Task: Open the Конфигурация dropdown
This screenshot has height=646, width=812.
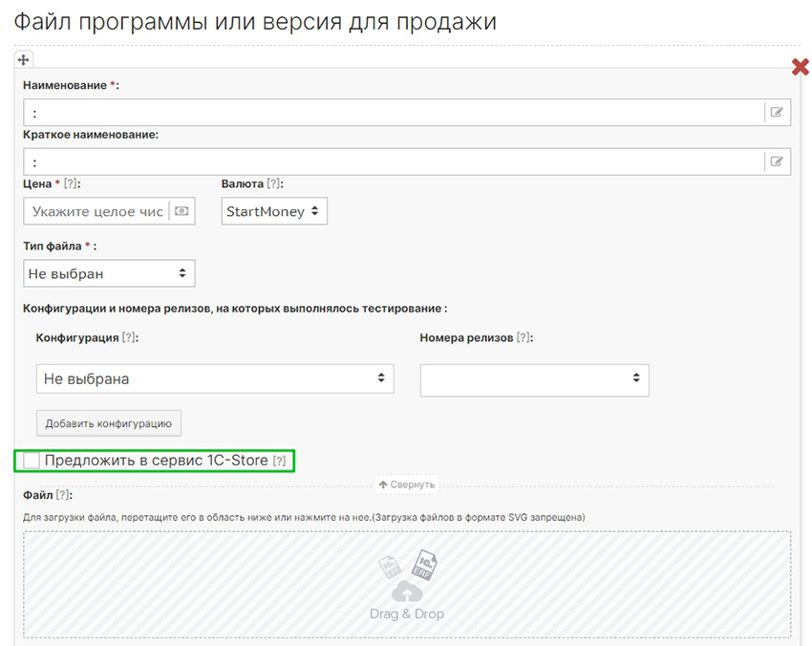Action: click(x=215, y=378)
